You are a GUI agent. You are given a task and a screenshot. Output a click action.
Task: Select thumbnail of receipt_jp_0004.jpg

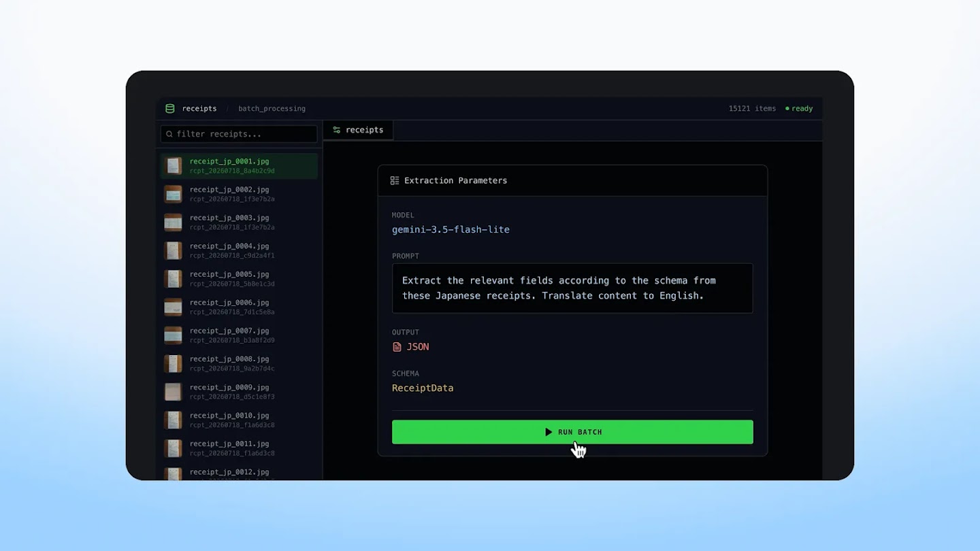173,250
